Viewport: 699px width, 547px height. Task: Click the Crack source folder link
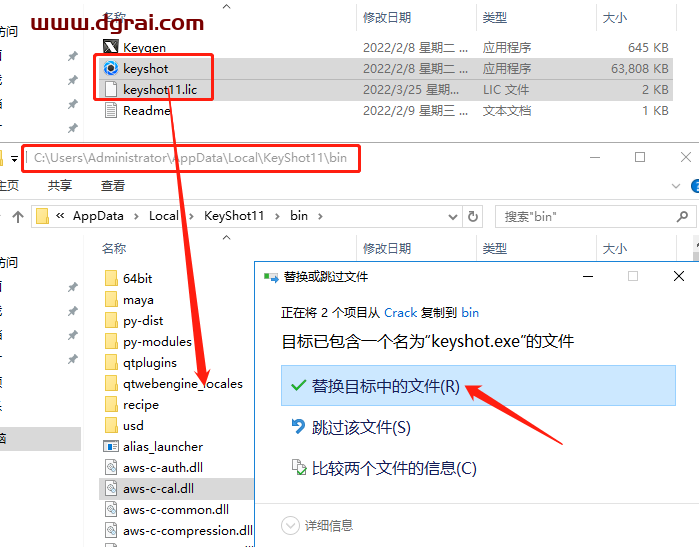tap(400, 312)
